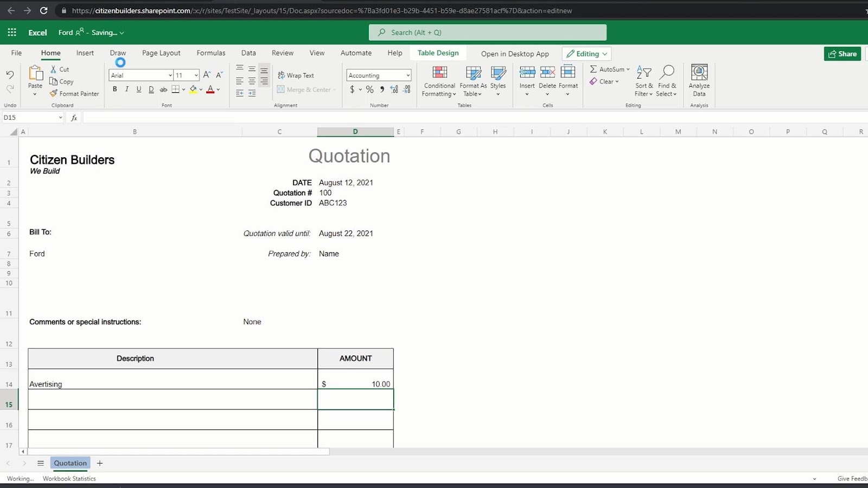Open the File tab

16,53
